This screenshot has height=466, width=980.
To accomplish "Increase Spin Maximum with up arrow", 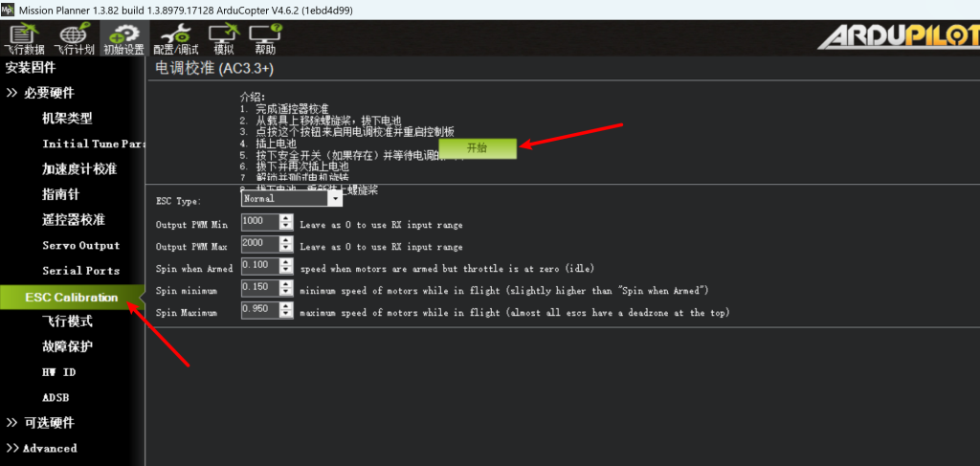I will pyautogui.click(x=286, y=306).
